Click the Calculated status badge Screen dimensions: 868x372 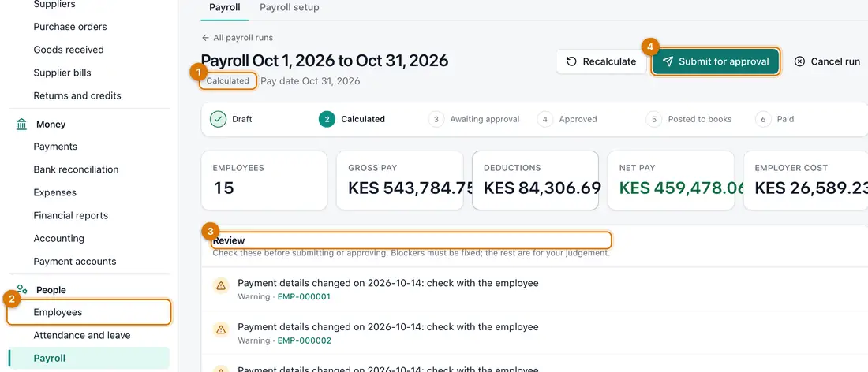[228, 80]
